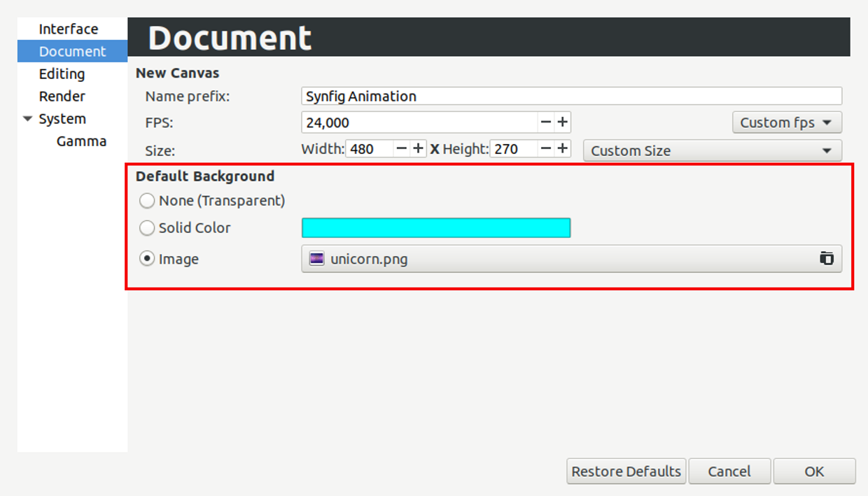Increase the Width value with plus
This screenshot has height=496, width=868.
419,149
